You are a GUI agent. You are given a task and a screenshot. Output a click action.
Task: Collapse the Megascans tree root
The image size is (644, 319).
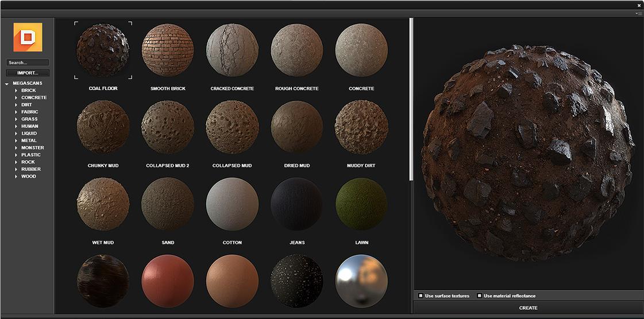(x=7, y=84)
